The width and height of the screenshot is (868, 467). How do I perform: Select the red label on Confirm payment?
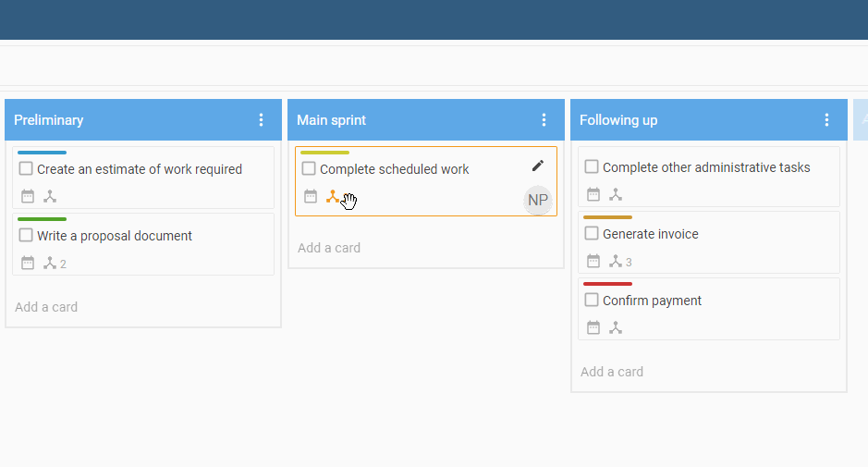click(608, 284)
